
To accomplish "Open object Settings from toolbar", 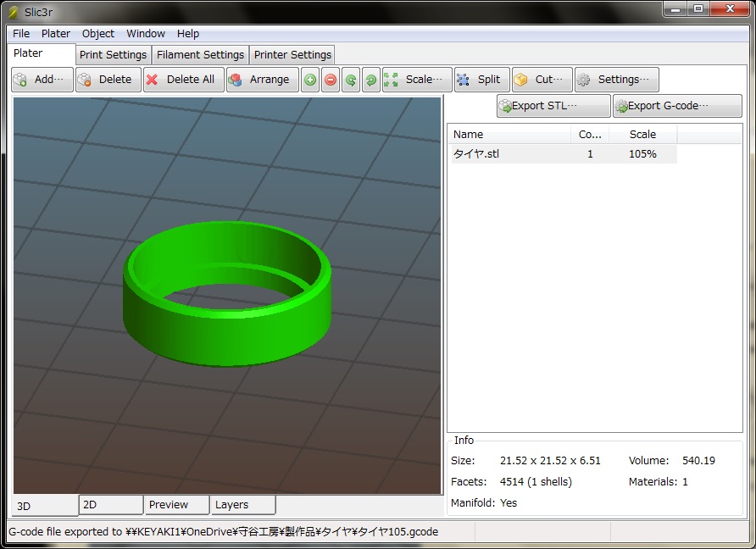I will pos(617,80).
